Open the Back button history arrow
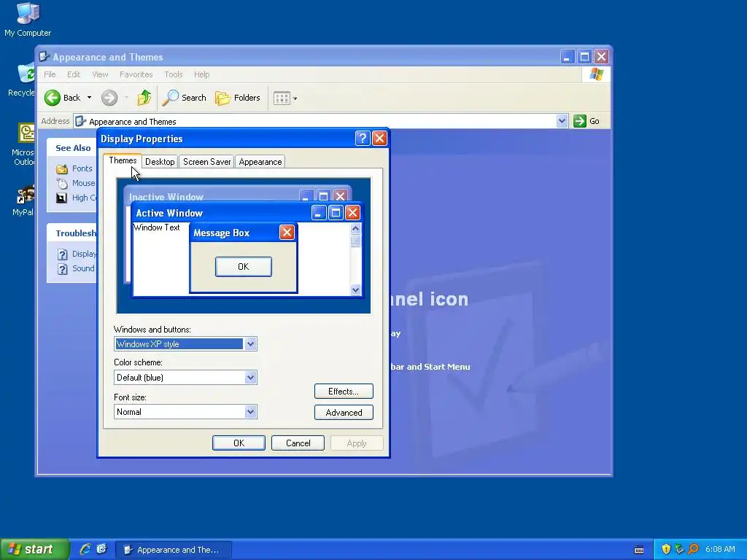 [x=89, y=98]
